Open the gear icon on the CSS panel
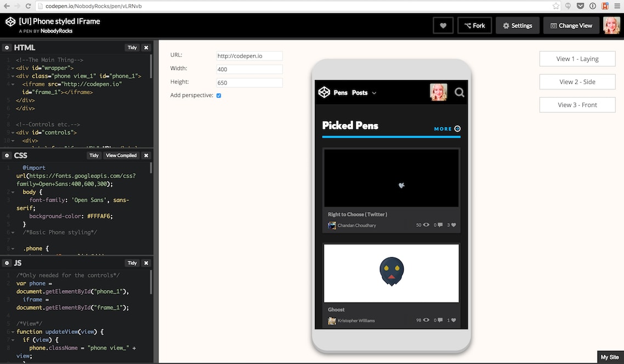624x364 pixels. click(5, 155)
